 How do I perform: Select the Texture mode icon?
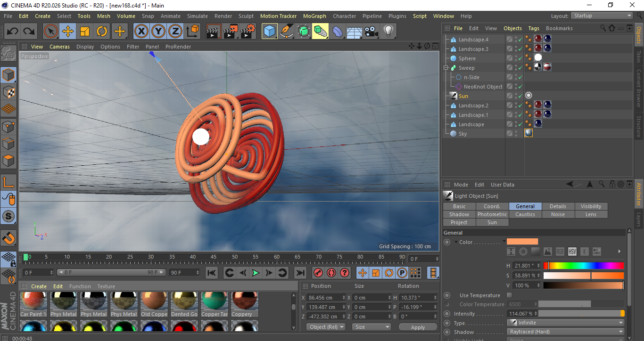click(x=8, y=92)
